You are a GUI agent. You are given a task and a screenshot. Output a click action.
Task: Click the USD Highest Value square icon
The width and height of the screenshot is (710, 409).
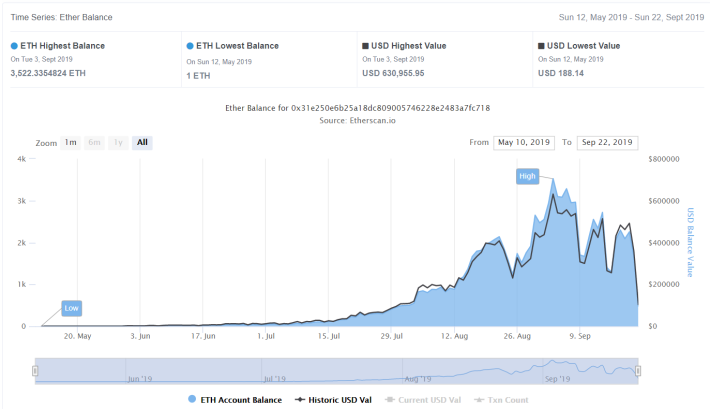[x=365, y=46]
